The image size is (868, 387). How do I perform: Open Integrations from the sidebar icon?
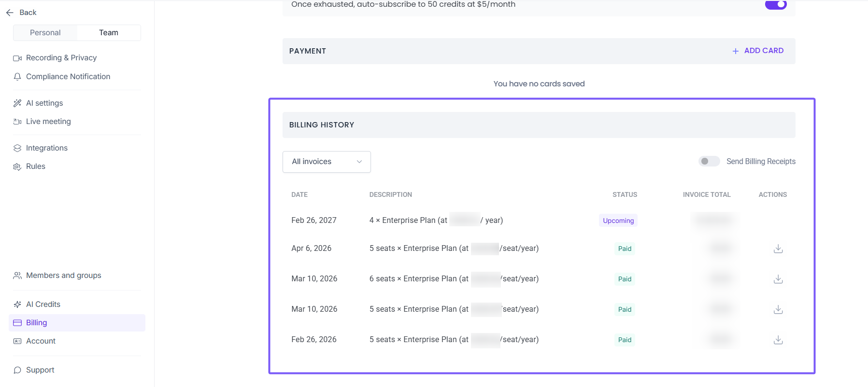pyautogui.click(x=17, y=148)
